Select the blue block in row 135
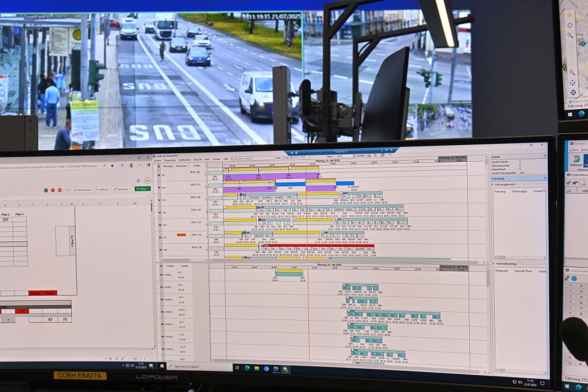588x392 pixels. coord(290,184)
